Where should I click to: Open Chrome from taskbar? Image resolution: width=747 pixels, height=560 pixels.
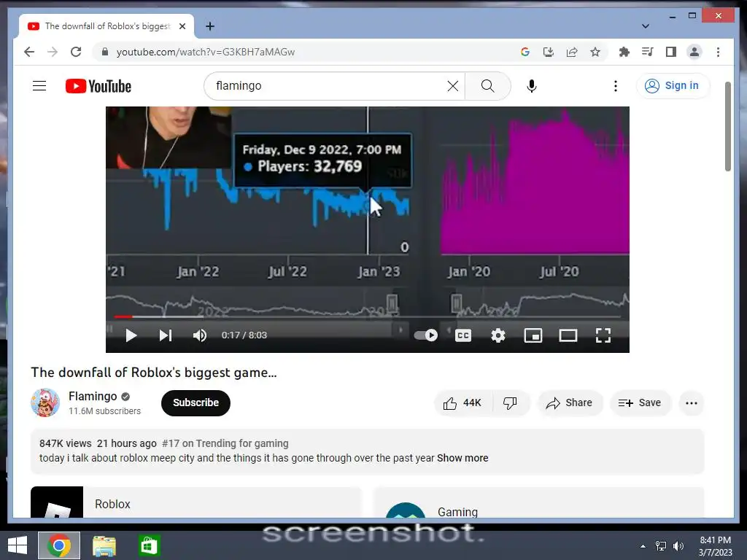(x=59, y=545)
